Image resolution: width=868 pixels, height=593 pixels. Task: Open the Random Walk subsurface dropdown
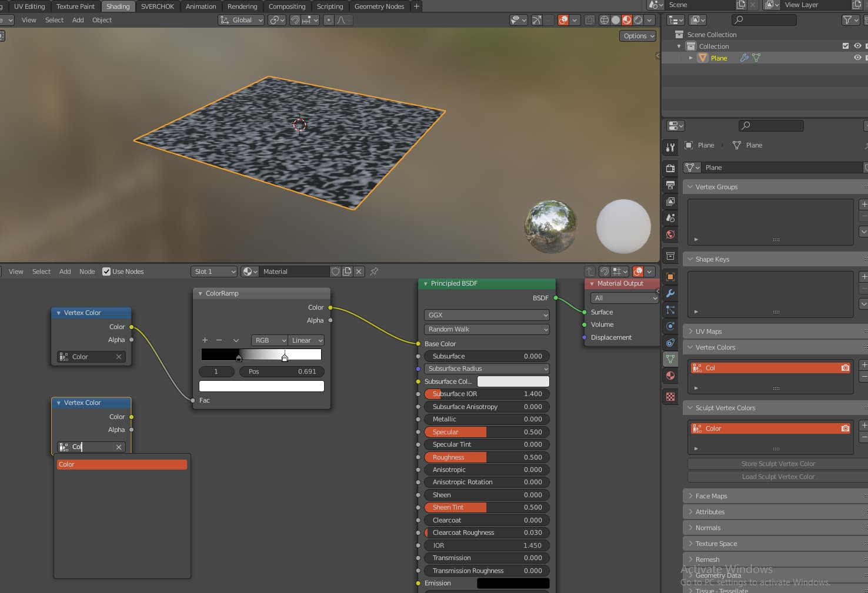(486, 329)
